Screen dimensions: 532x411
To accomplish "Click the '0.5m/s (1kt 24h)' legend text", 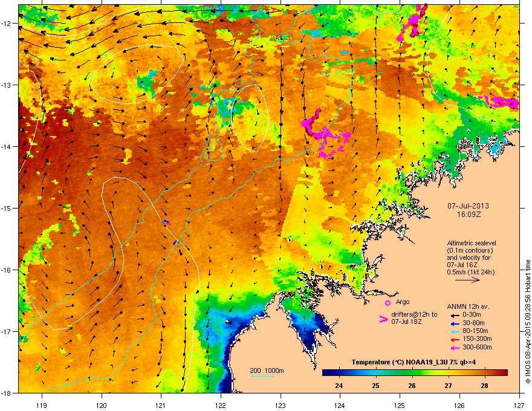I will tap(470, 272).
